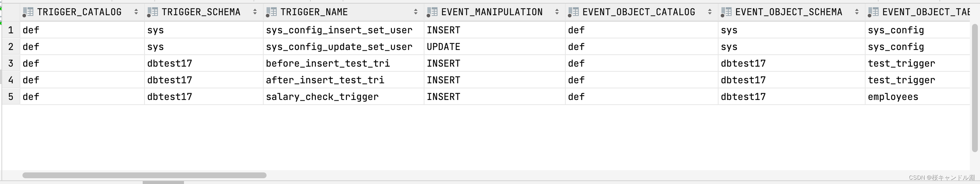
Task: Click the EVENT_OBJECT_TABLE column table icon
Action: point(873,12)
